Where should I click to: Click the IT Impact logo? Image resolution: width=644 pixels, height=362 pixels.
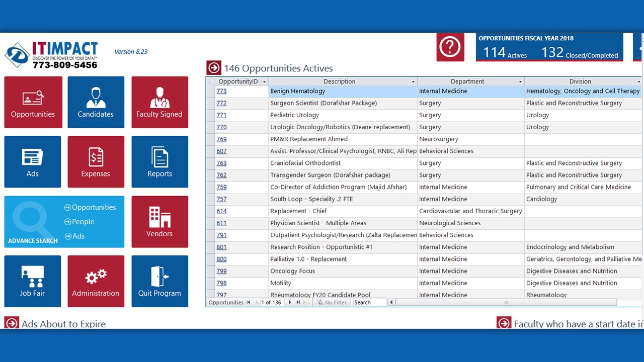point(51,55)
